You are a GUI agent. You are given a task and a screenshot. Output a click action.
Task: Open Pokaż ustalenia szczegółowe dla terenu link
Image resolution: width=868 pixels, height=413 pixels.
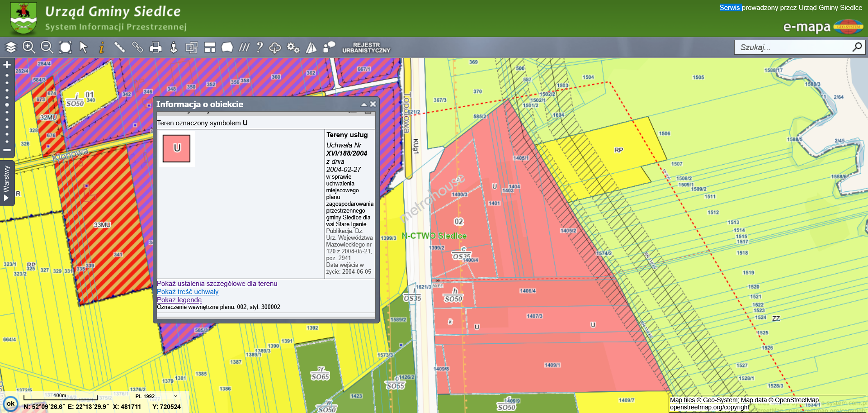pyautogui.click(x=217, y=284)
